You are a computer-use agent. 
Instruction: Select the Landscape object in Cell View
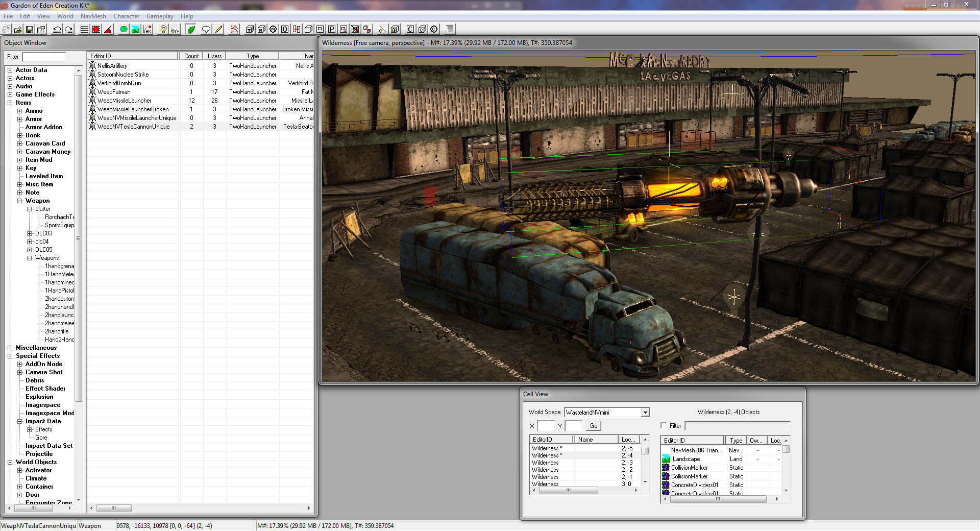click(x=686, y=459)
